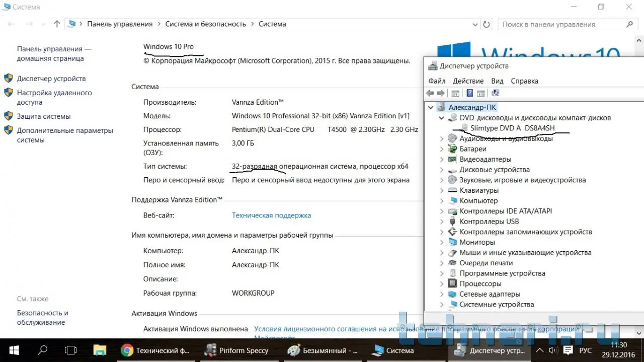This screenshot has height=362, width=644.
Task: Collapse DVD-дисководы и дисководы компакт-дисков node
Action: click(442, 118)
